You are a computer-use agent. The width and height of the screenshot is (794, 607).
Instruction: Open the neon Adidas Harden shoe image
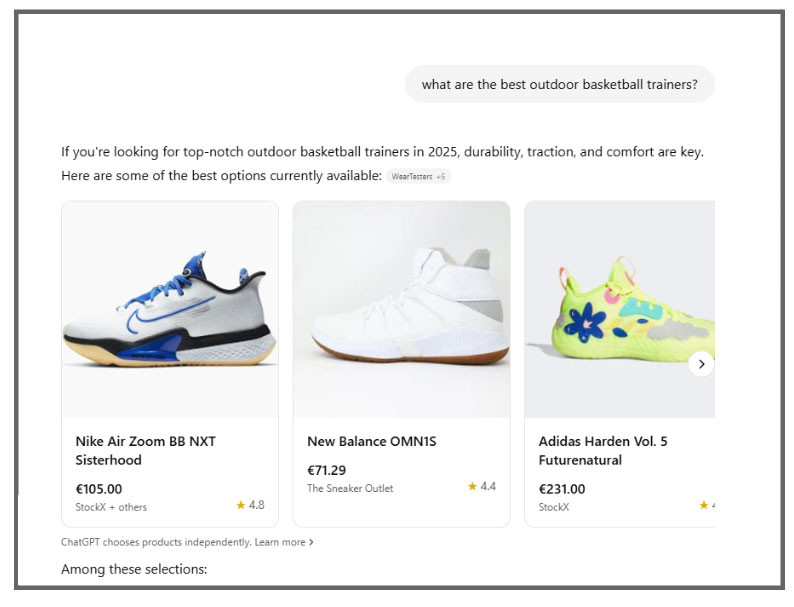619,309
